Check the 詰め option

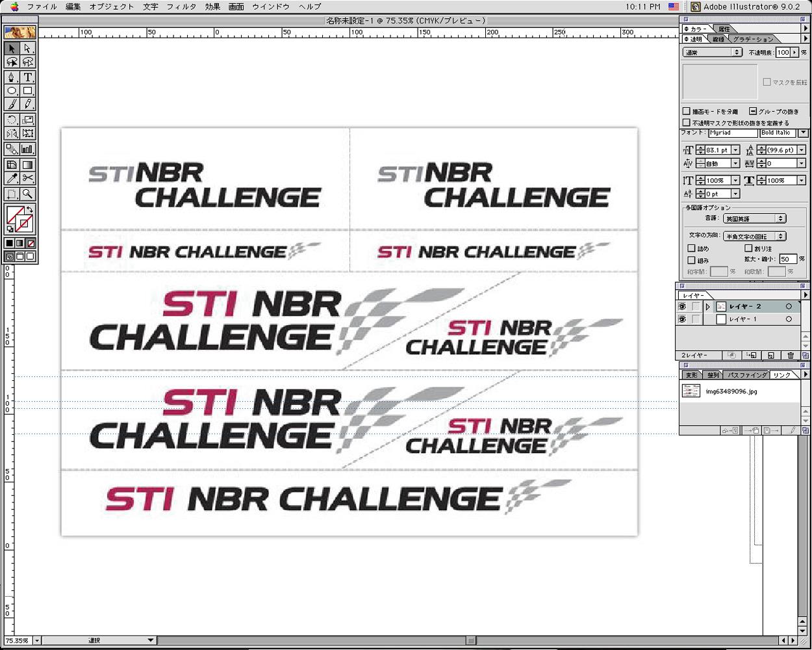pos(691,248)
